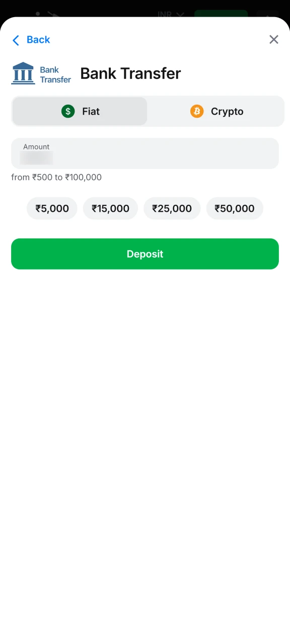290x644 pixels.
Task: Click inside the Amount input field
Action: pos(145,153)
